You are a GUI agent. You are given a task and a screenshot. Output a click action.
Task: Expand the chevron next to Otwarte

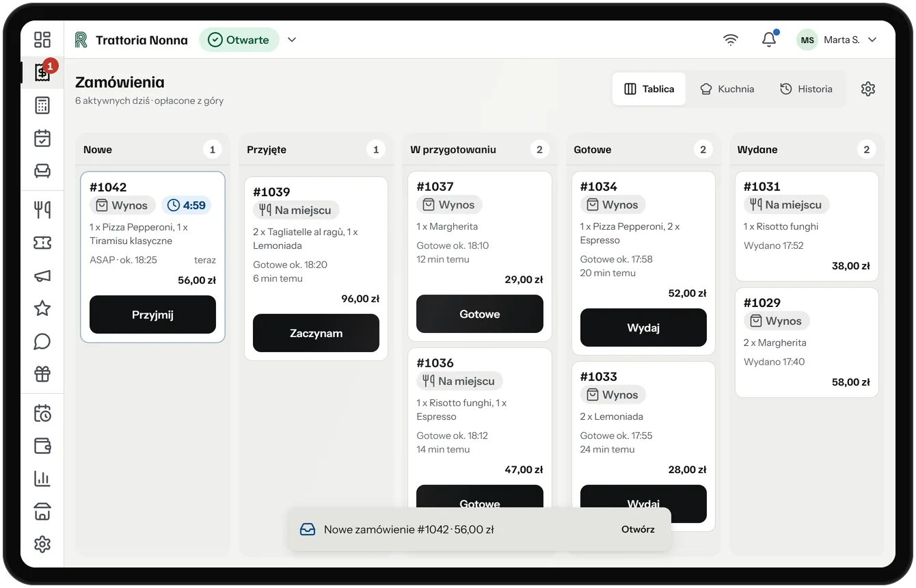pyautogui.click(x=292, y=40)
